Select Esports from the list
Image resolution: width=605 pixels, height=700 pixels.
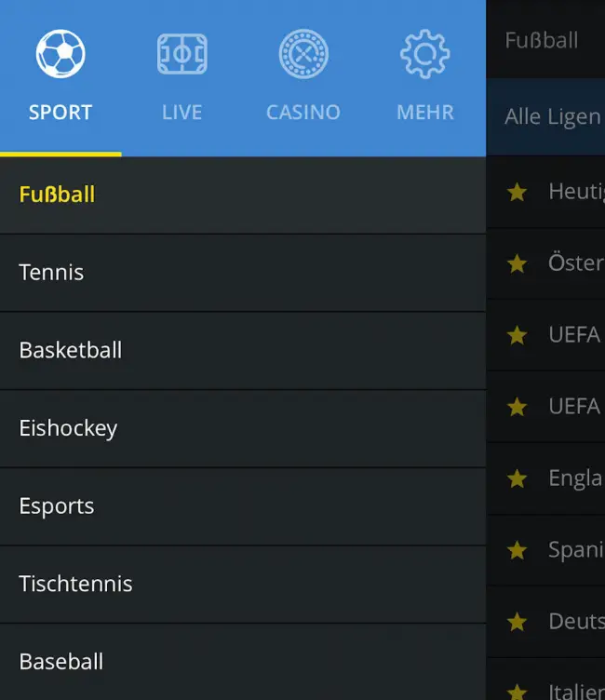(x=243, y=506)
